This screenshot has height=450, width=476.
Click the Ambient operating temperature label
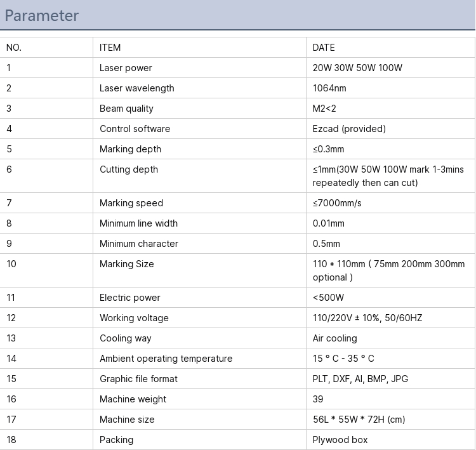[x=166, y=359]
